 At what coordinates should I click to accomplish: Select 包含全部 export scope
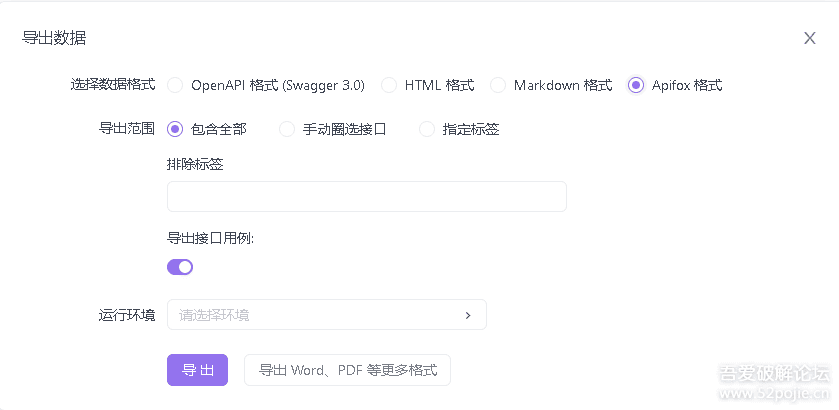point(175,129)
